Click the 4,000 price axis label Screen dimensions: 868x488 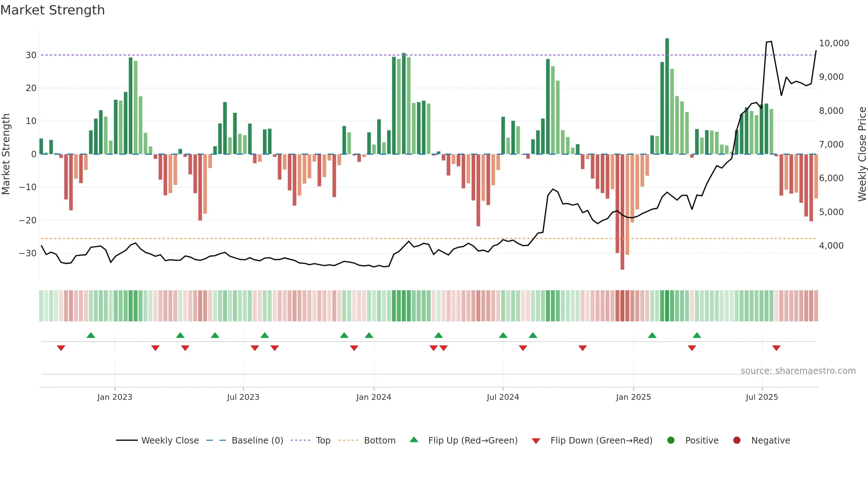tap(831, 245)
